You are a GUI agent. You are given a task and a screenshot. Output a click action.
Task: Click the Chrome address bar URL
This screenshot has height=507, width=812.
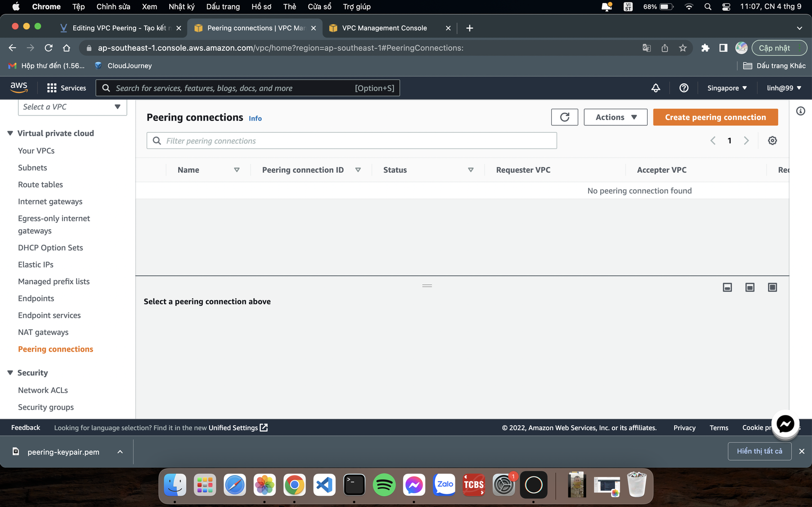tap(281, 48)
